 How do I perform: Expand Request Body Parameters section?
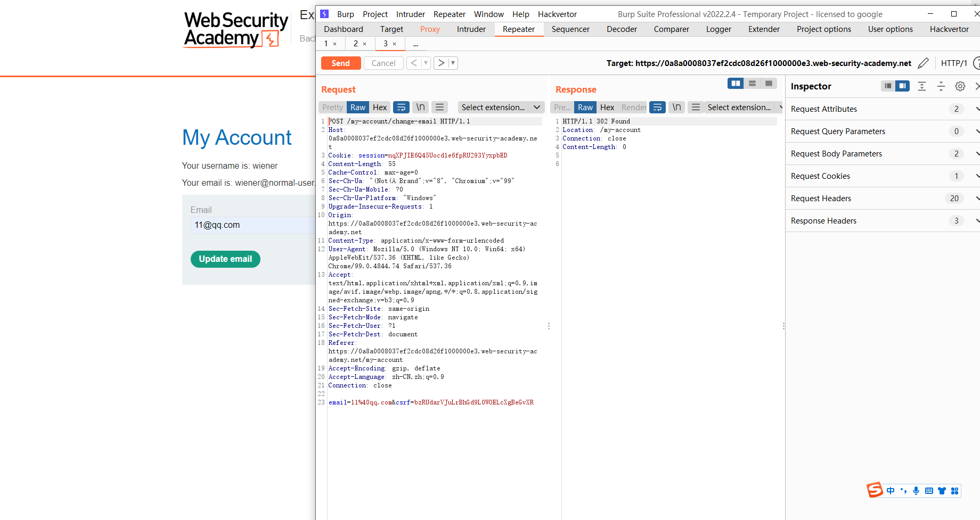[x=883, y=154]
